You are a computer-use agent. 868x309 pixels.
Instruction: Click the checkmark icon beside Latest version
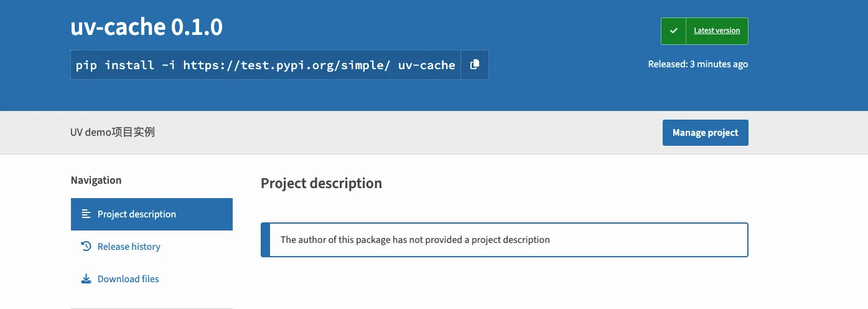(x=673, y=31)
